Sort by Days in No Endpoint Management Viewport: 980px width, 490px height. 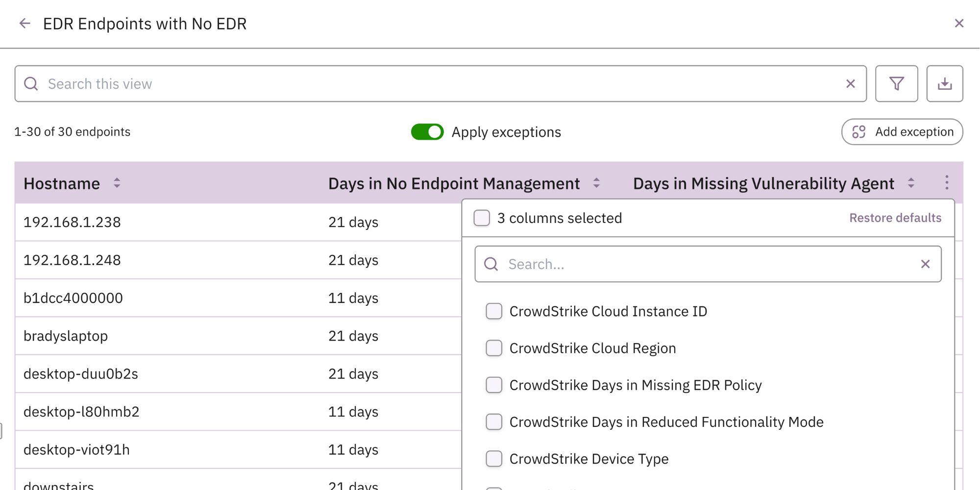click(596, 183)
